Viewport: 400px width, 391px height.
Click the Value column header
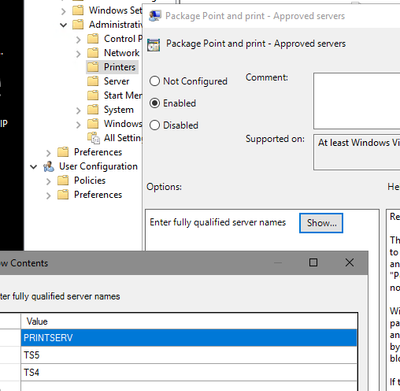point(189,321)
